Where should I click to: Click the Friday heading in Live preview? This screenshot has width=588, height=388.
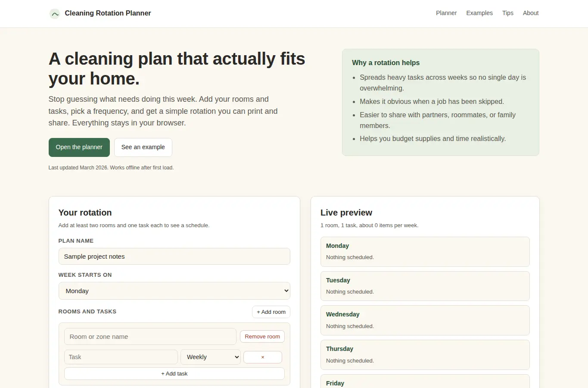click(335, 383)
